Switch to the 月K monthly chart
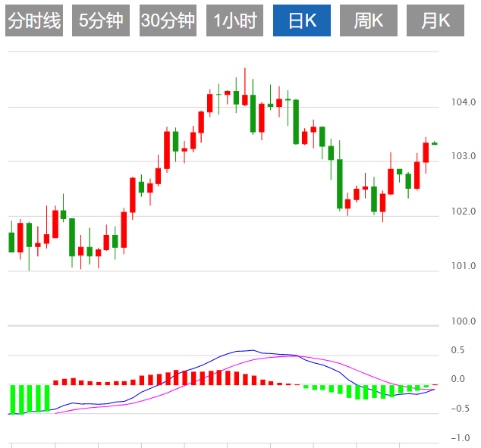The image size is (481, 448). [x=435, y=20]
